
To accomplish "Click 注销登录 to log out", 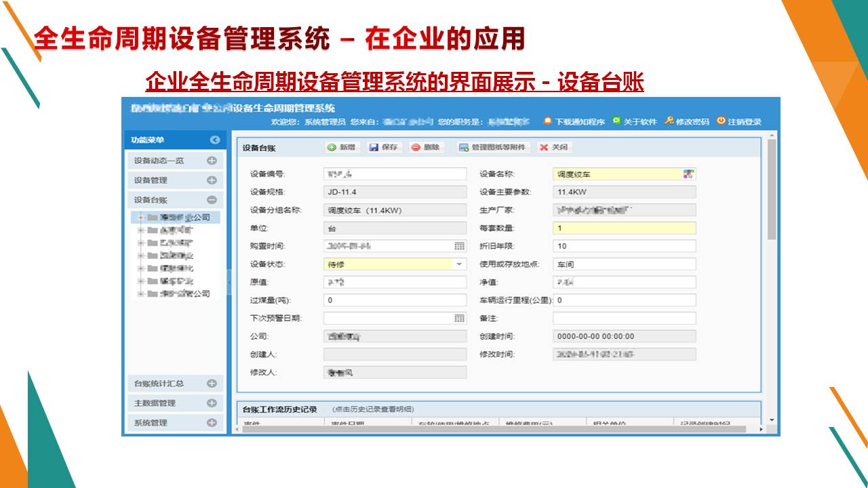I will (x=739, y=122).
